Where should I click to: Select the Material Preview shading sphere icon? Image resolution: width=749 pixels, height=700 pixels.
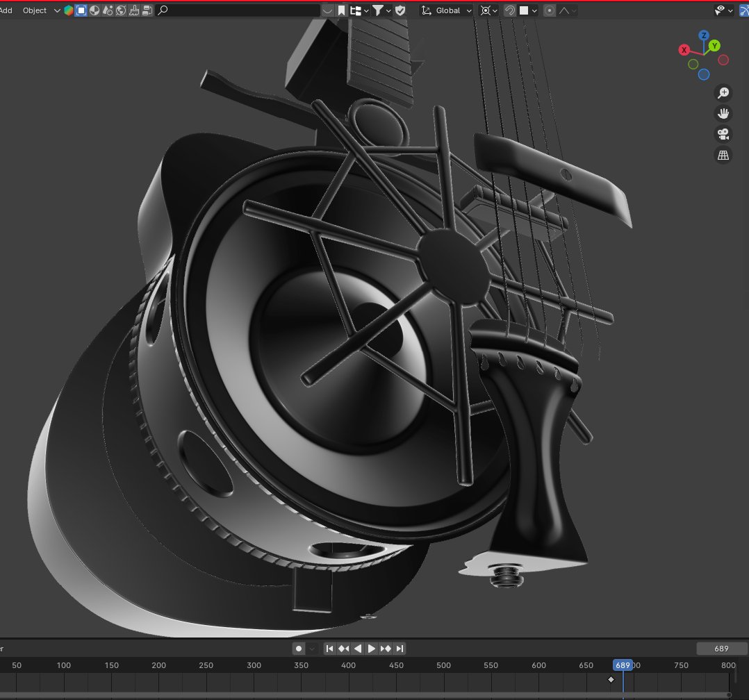(x=94, y=10)
